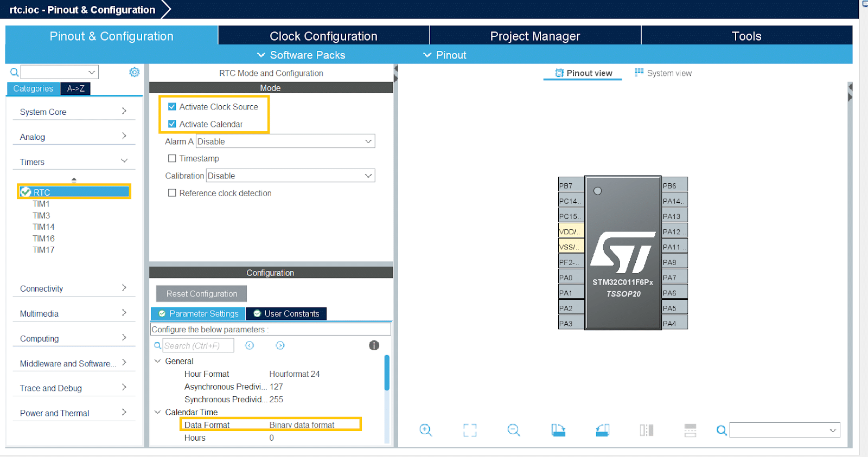Expand the System Core category
The height and width of the screenshot is (457, 868).
pyautogui.click(x=73, y=112)
